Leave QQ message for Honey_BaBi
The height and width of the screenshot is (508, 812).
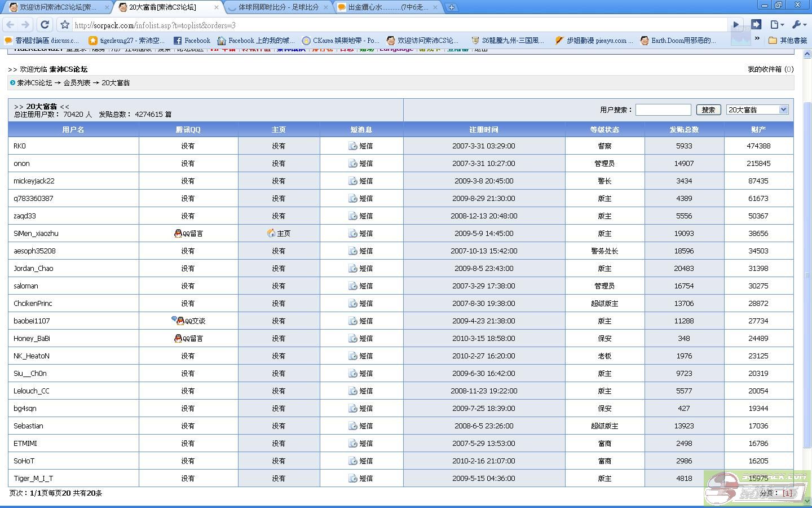pos(188,339)
